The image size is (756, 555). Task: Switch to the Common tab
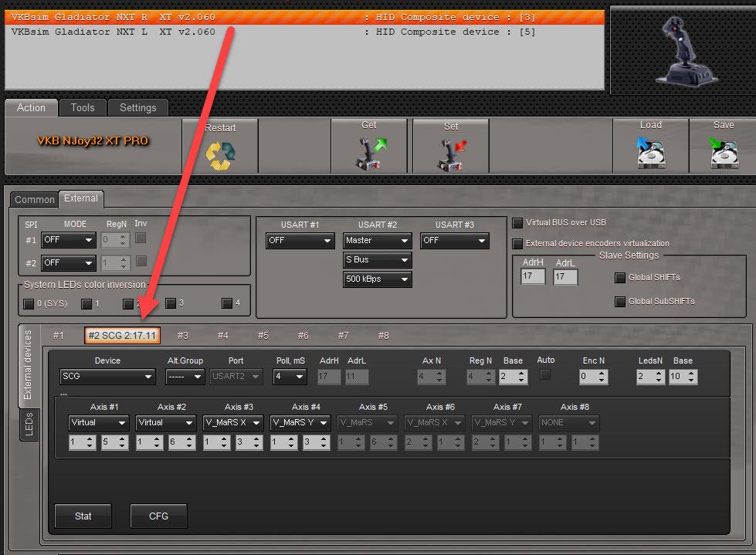[x=34, y=199]
